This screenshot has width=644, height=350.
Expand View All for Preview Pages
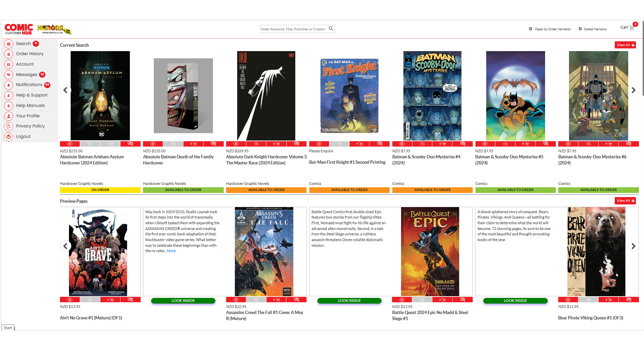[625, 201]
